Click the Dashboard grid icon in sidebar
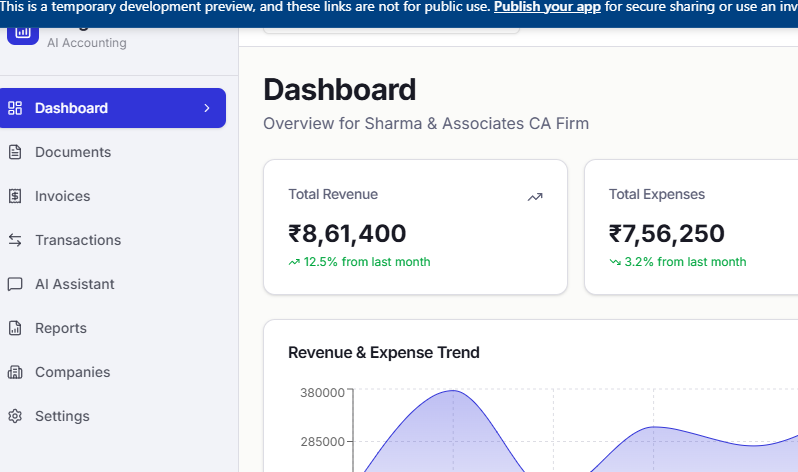The image size is (798, 472). pos(15,108)
